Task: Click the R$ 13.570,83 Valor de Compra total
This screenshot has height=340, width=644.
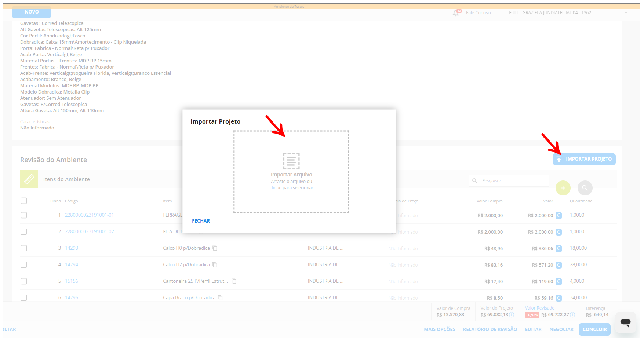Action: [x=450, y=315]
